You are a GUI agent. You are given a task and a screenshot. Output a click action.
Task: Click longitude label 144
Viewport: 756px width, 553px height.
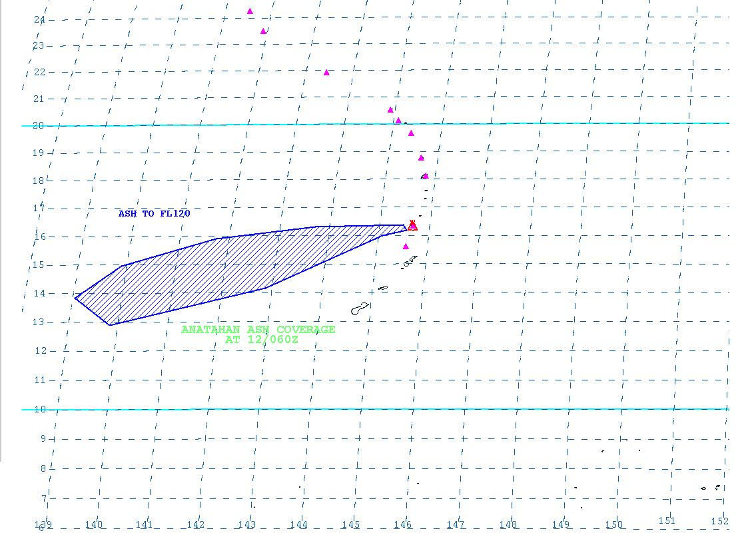pyautogui.click(x=299, y=524)
